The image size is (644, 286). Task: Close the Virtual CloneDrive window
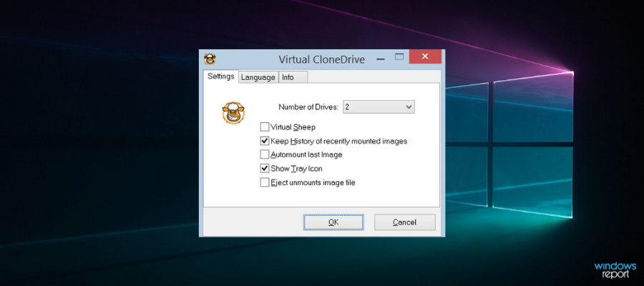(x=425, y=56)
